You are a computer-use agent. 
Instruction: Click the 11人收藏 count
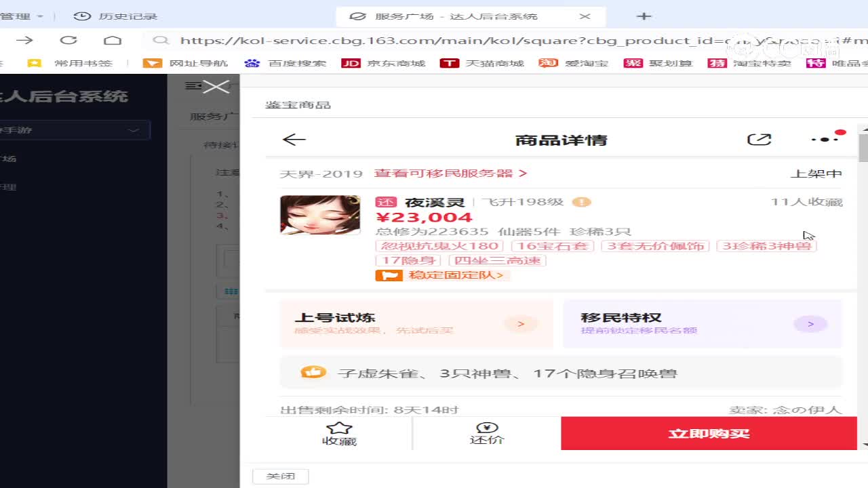coord(806,202)
